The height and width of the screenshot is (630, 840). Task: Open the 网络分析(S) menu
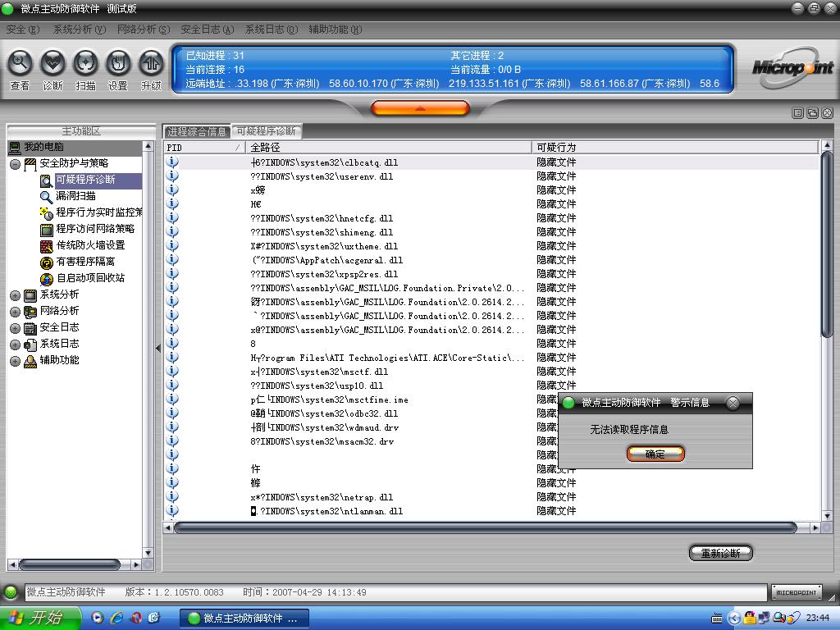tap(144, 30)
